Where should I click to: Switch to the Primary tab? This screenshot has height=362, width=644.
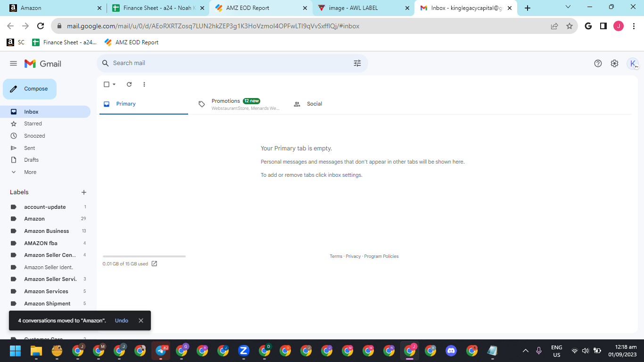[x=144, y=104]
